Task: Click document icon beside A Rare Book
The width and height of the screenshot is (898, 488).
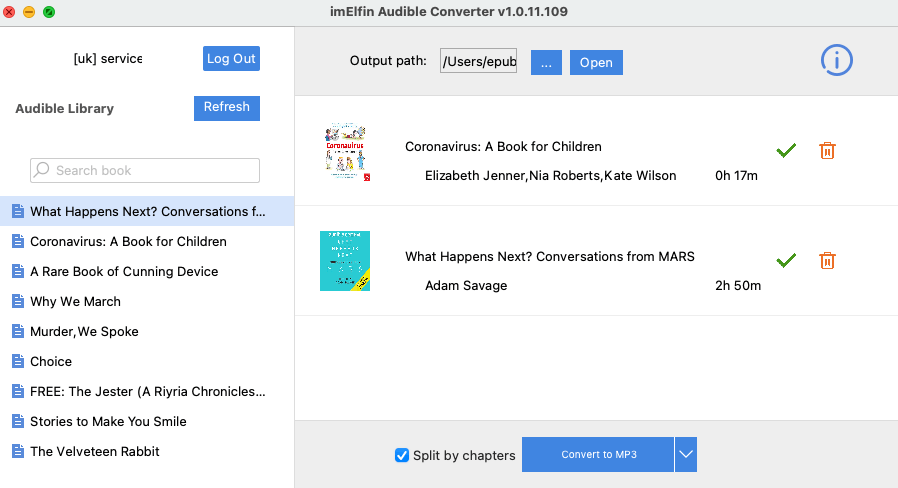Action: click(x=18, y=271)
